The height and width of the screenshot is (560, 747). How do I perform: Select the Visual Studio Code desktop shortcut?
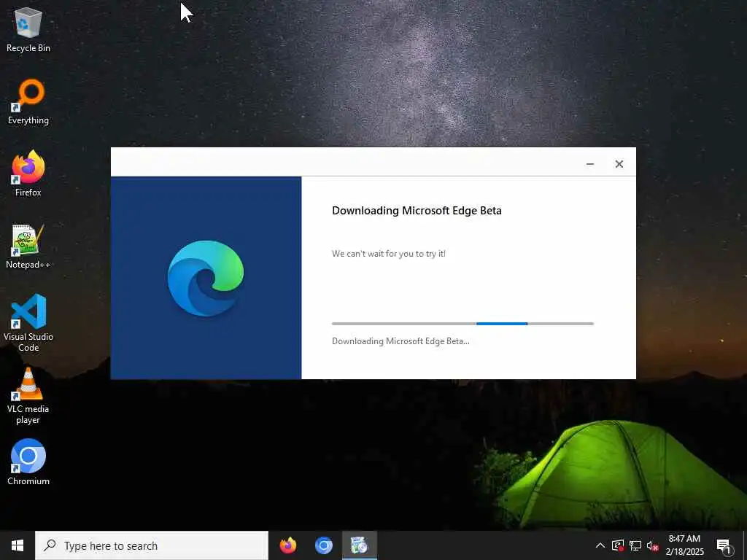click(x=28, y=323)
